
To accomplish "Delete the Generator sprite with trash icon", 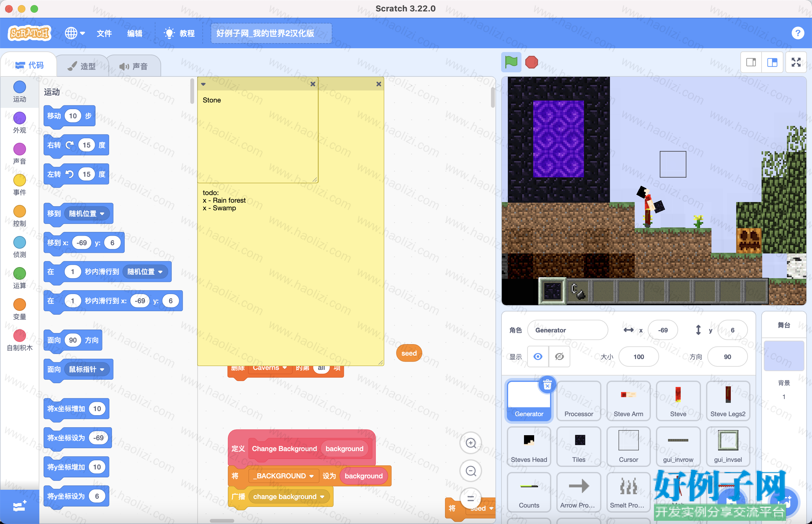I will click(x=547, y=385).
